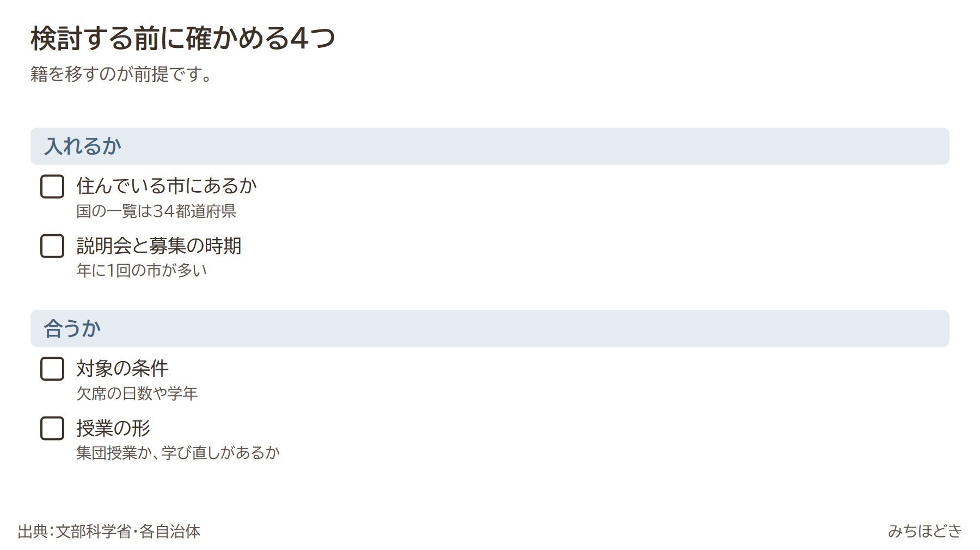The height and width of the screenshot is (550, 980).
Task: Click the 対象の条件 label
Action: click(x=122, y=368)
